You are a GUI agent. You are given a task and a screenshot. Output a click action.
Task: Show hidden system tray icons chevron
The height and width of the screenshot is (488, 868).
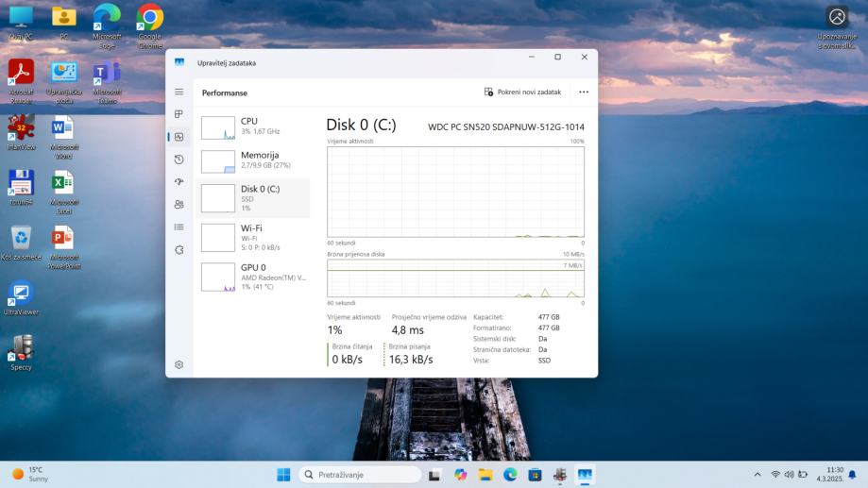coord(757,475)
